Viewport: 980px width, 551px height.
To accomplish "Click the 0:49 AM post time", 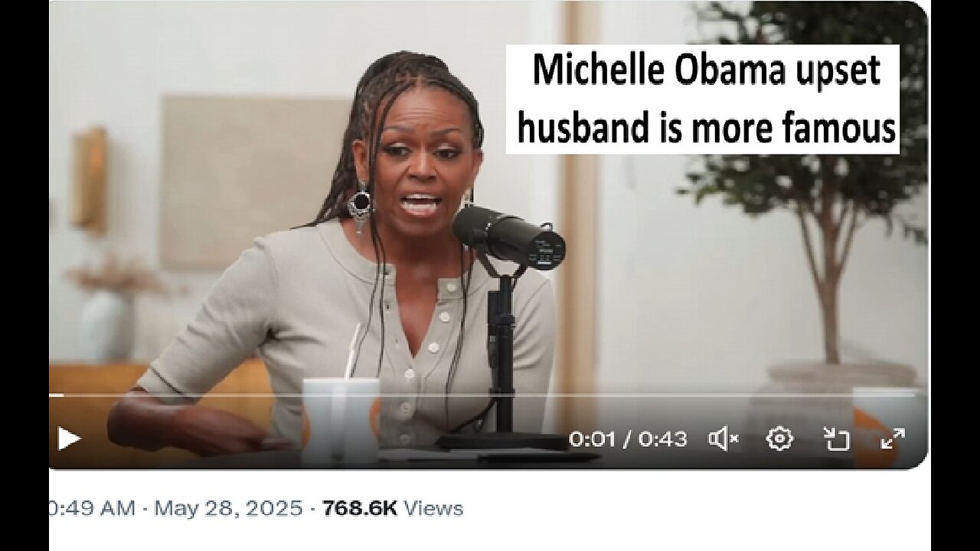I will pyautogui.click(x=92, y=508).
